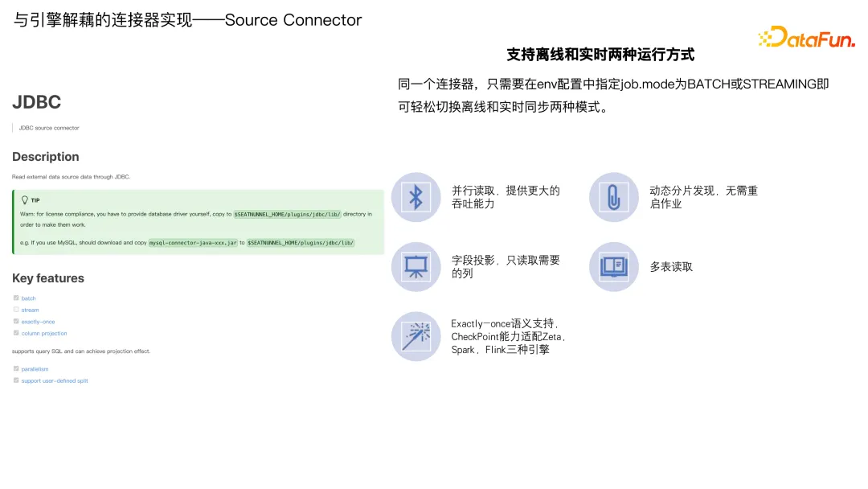Image resolution: width=868 pixels, height=489 pixels.
Task: Toggle the support user-defined split checkbox
Action: click(x=16, y=380)
